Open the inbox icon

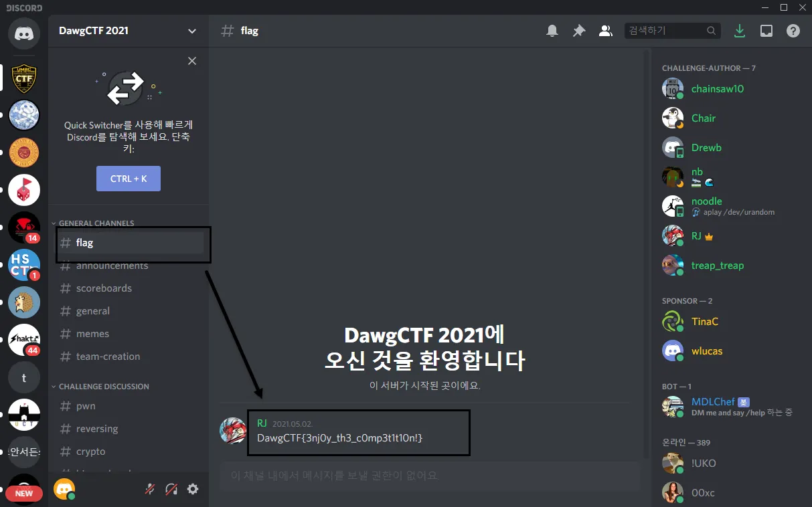766,31
